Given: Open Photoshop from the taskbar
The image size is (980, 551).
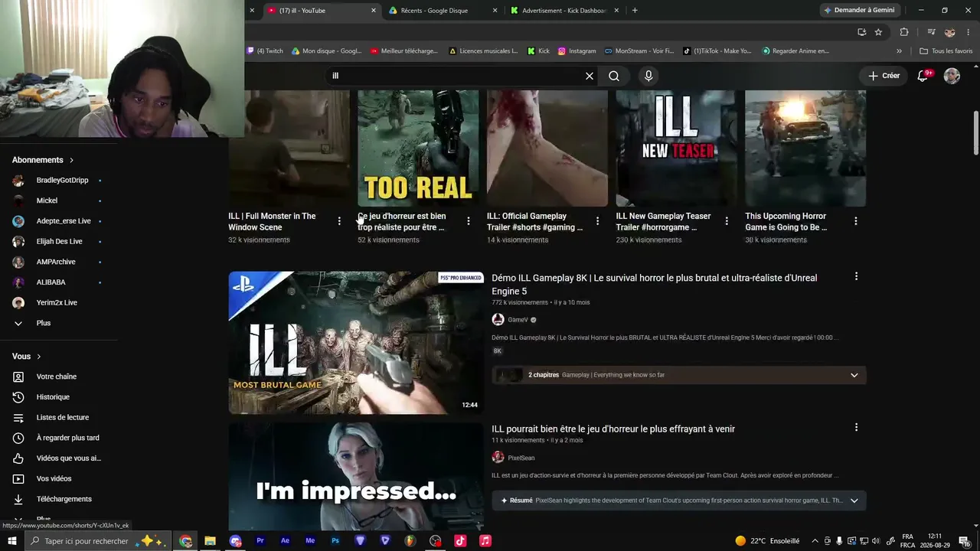Looking at the screenshot, I should pos(335,541).
